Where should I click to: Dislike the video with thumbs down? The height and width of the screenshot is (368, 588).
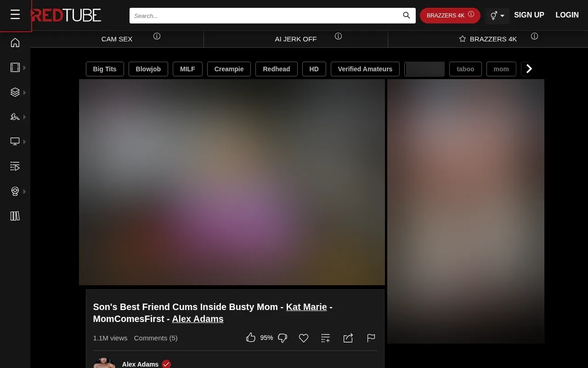pos(283,338)
